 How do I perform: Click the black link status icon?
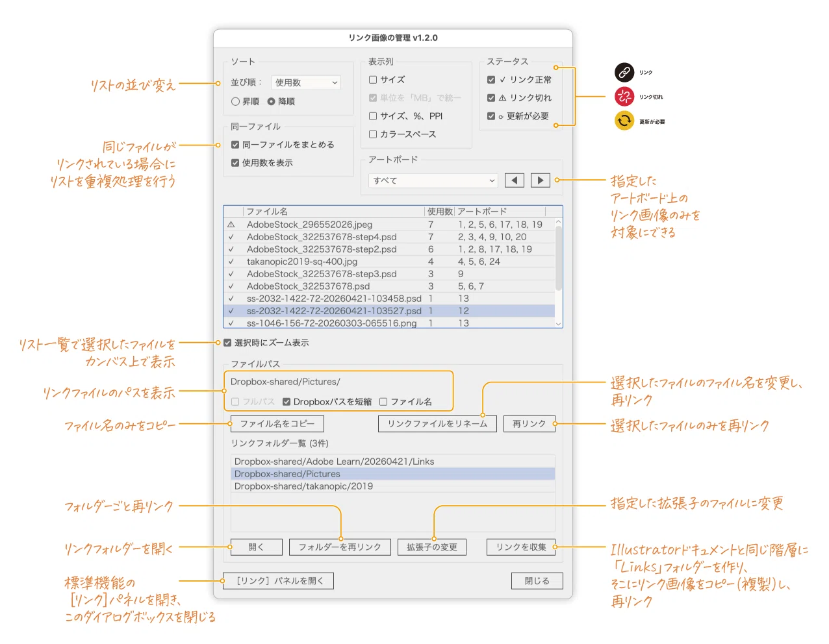coord(624,72)
